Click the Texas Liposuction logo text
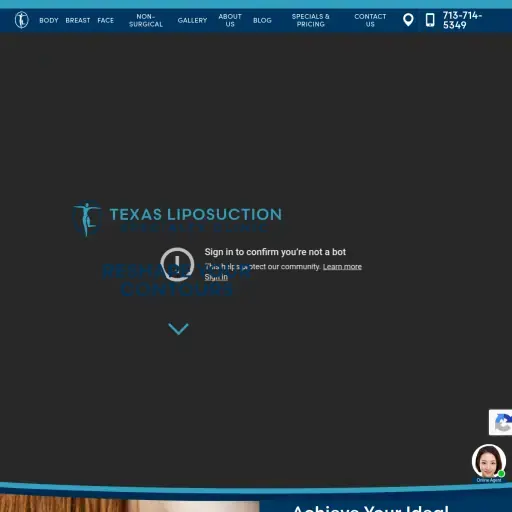The height and width of the screenshot is (512, 512). (196, 214)
